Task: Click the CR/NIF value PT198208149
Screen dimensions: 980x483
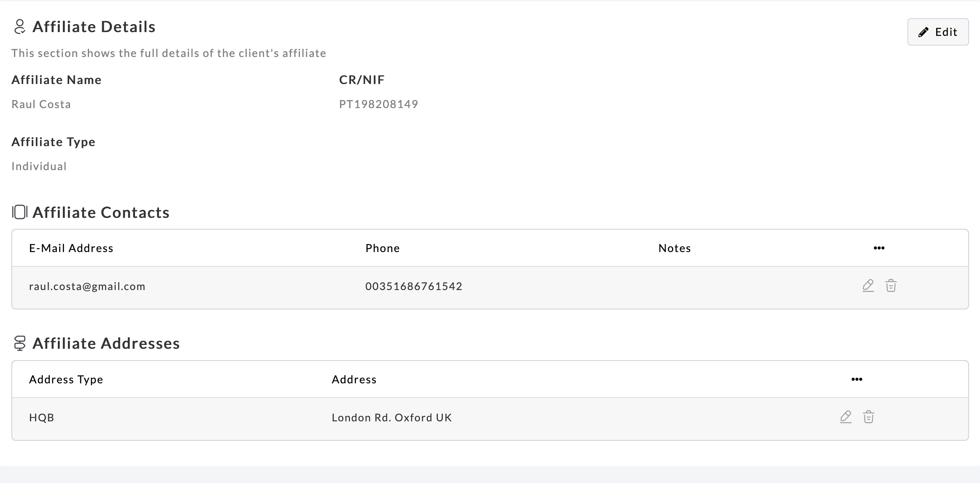Action: [x=378, y=104]
